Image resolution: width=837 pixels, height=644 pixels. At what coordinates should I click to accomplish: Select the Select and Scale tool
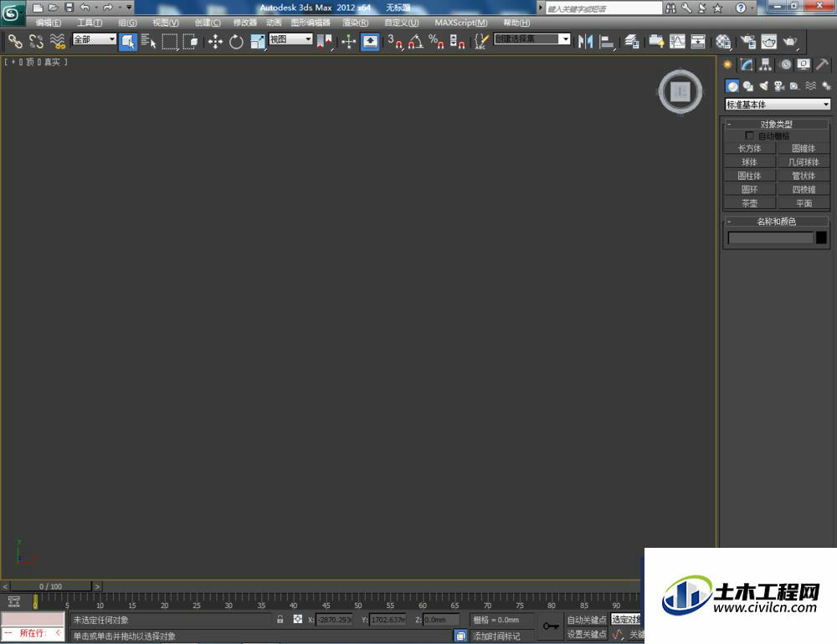tap(257, 42)
